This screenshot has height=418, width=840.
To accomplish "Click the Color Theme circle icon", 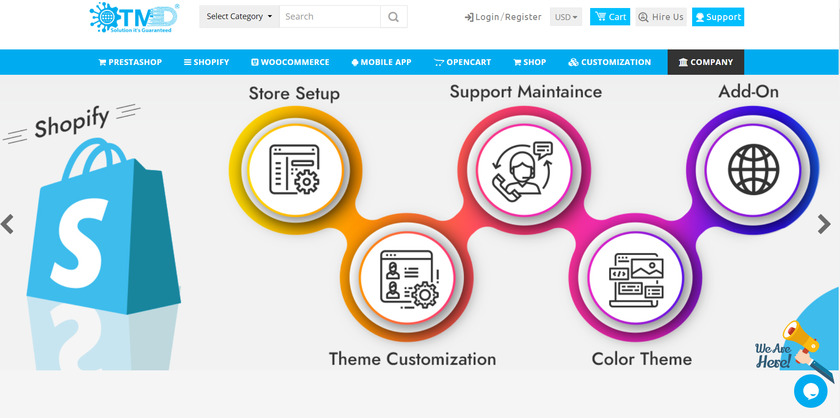I will (634, 278).
